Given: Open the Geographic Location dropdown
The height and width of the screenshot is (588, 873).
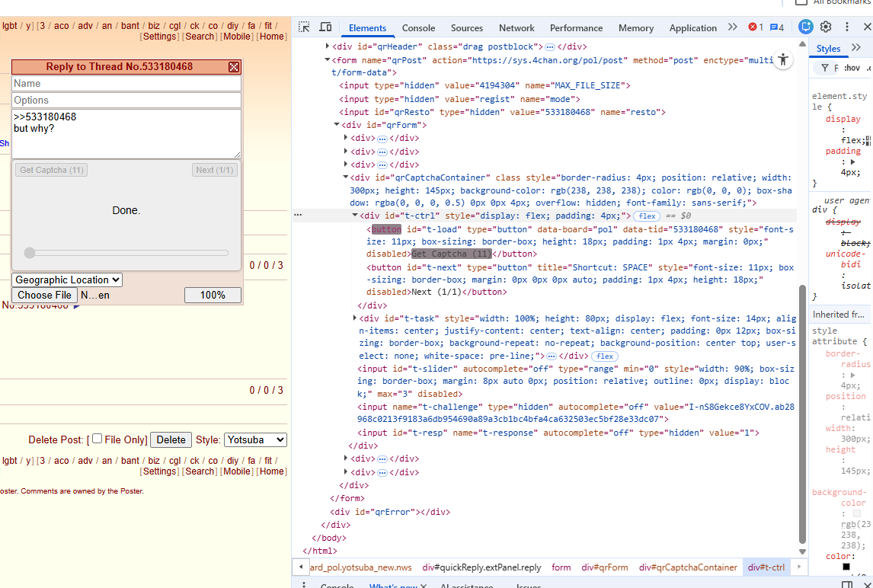Looking at the screenshot, I should pos(67,280).
